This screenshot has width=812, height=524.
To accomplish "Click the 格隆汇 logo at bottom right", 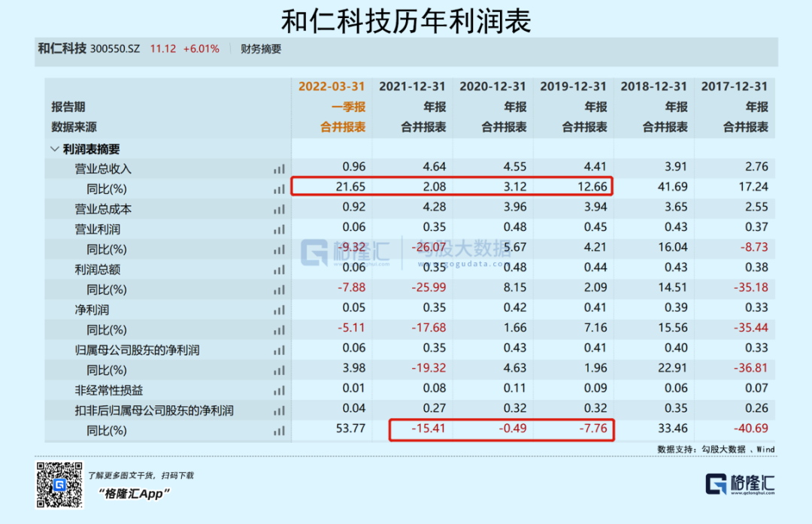I will coord(739,484).
